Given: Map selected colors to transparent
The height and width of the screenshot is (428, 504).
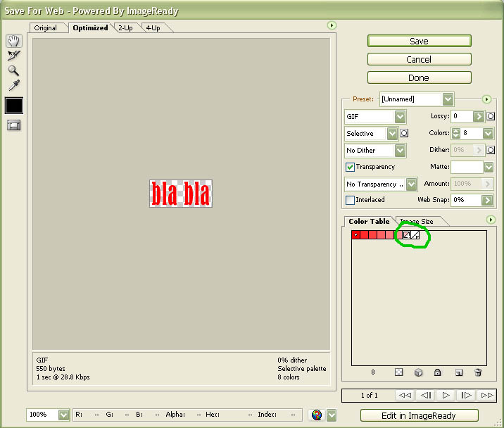Looking at the screenshot, I should click(x=398, y=372).
